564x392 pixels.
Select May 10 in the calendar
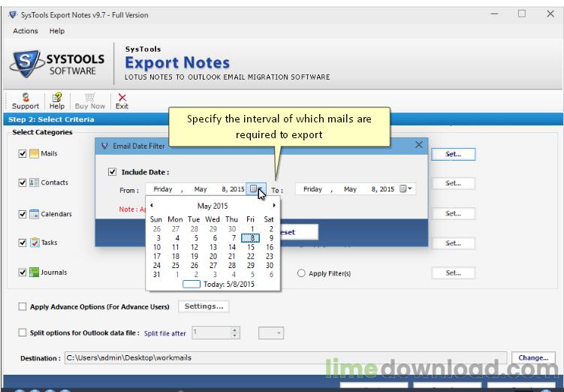click(x=157, y=247)
